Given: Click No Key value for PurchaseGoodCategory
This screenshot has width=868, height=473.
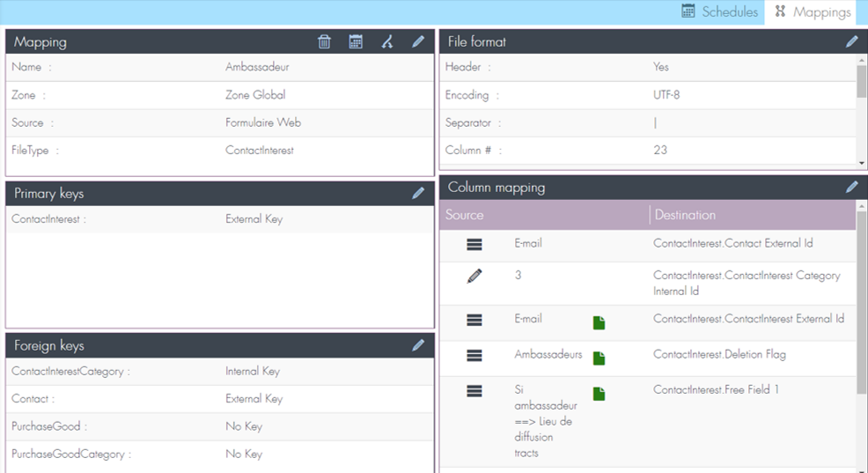Looking at the screenshot, I should tap(244, 455).
